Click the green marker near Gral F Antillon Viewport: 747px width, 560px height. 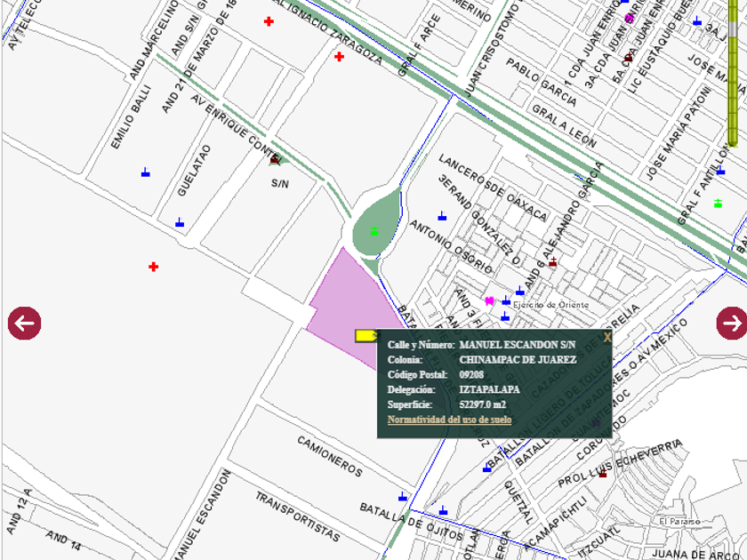point(718,204)
